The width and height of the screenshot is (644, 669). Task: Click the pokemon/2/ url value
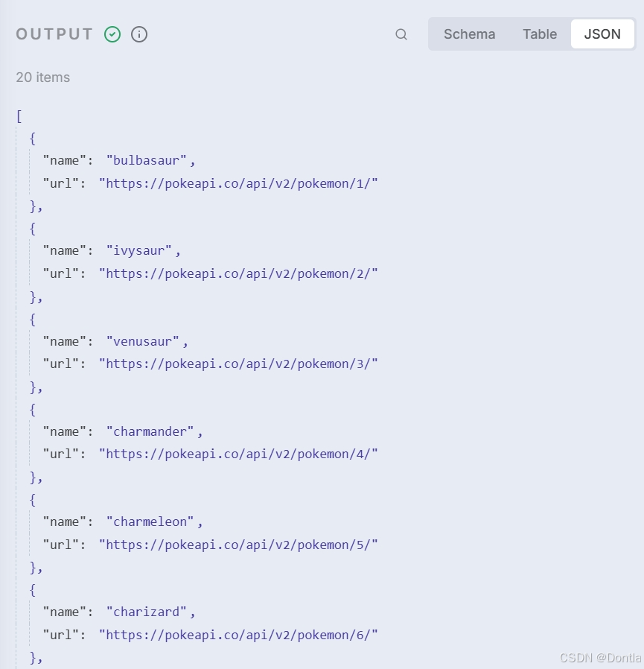pos(238,273)
